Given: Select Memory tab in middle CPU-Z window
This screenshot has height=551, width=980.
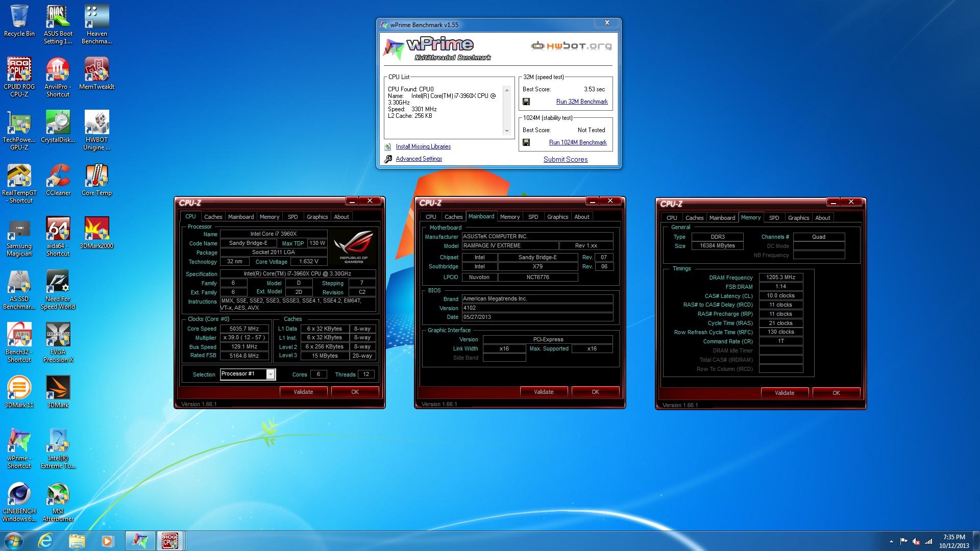Looking at the screenshot, I should [510, 217].
